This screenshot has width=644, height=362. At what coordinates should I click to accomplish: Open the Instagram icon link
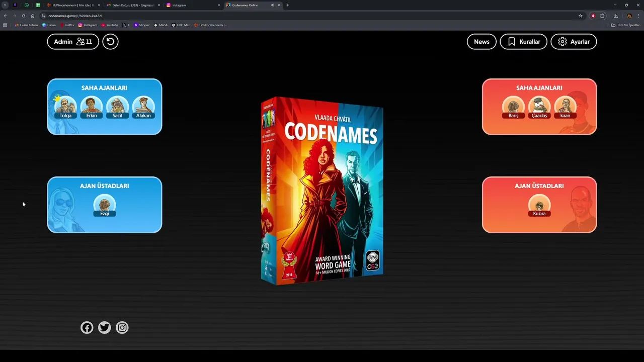122,328
